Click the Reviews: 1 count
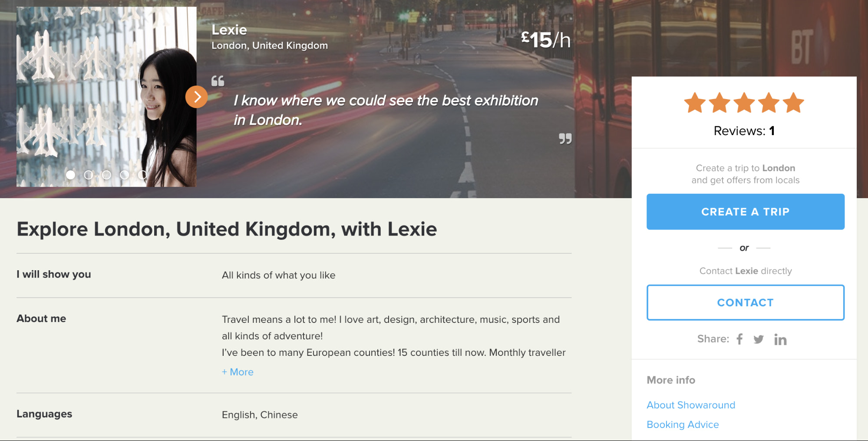Screen dimensions: 868x441 pos(744,131)
